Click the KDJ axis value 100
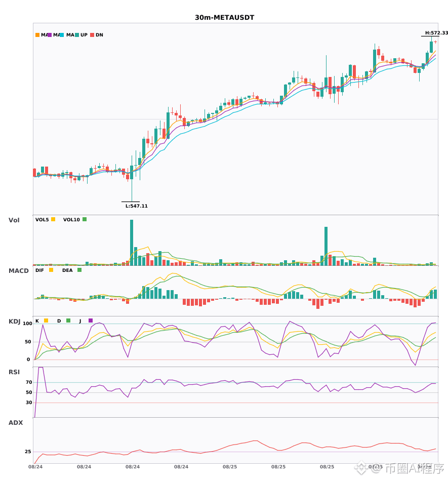 click(27, 324)
